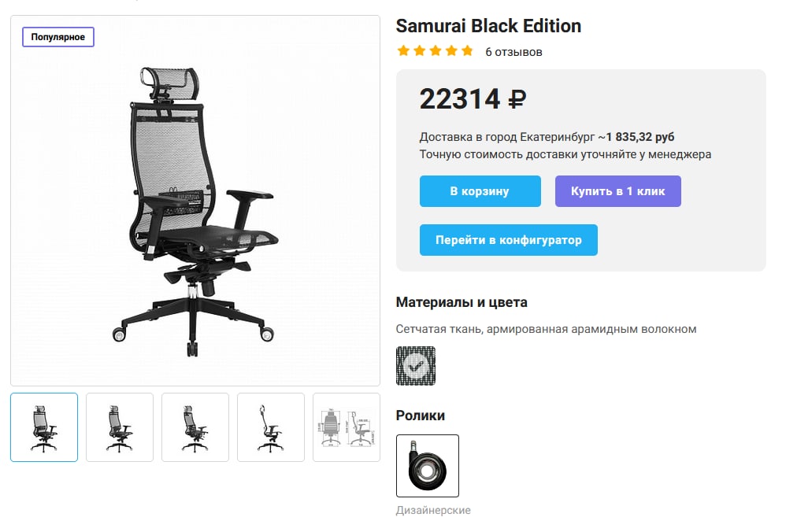Click the Екатеринбург delivery city text
Screen dimensions: 786x532
[x=558, y=137]
